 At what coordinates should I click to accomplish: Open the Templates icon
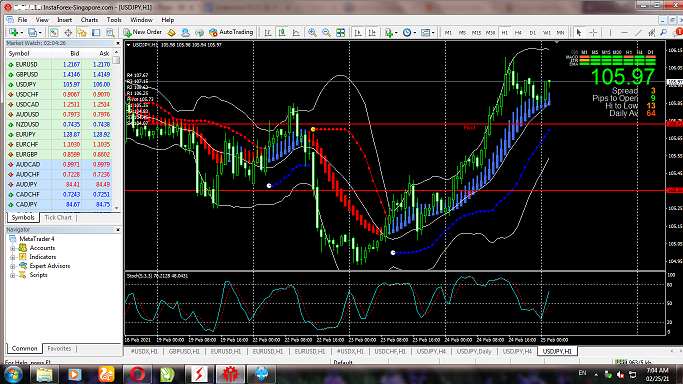point(426,33)
